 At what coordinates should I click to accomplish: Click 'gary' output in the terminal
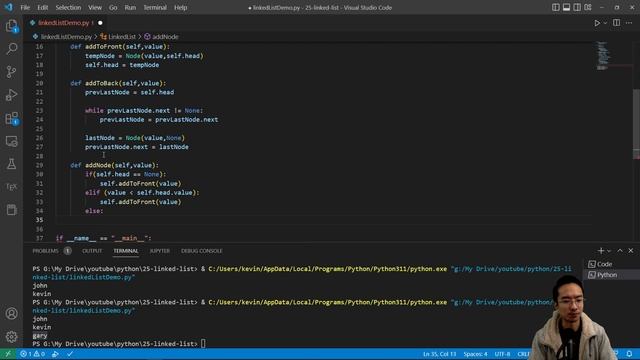[40, 336]
